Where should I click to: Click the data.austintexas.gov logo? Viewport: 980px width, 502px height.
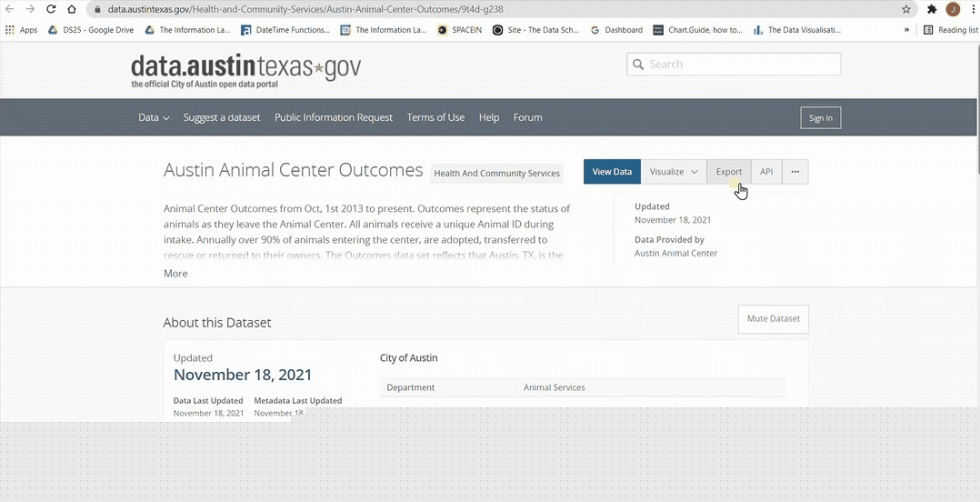245,70
